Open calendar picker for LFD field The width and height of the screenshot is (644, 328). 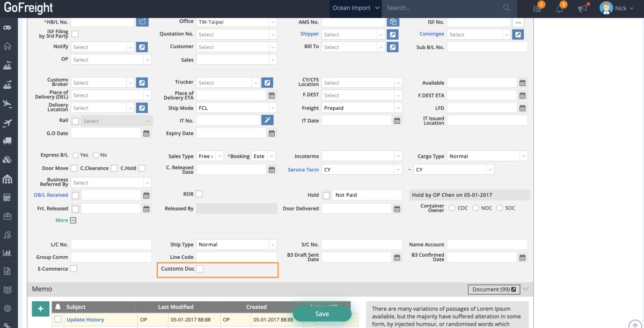(522, 108)
